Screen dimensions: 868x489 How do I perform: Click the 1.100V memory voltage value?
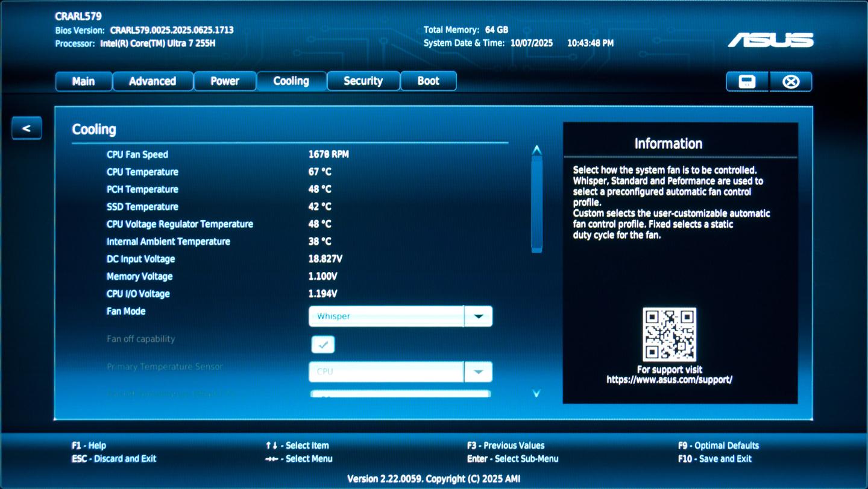[322, 277]
